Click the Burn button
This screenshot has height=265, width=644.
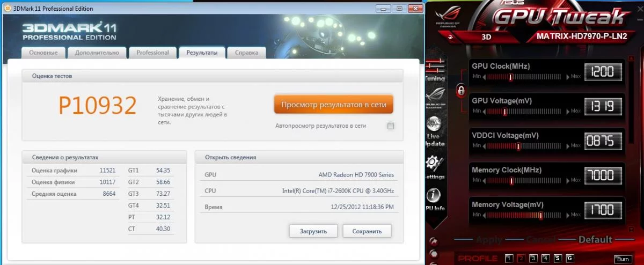coord(622,259)
